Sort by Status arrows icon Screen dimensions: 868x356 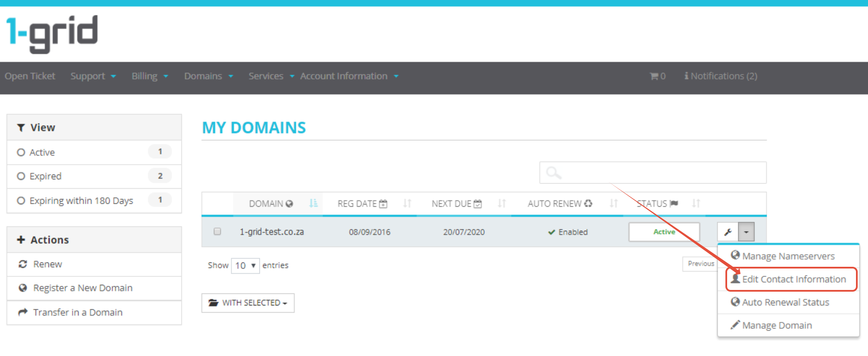coord(696,203)
